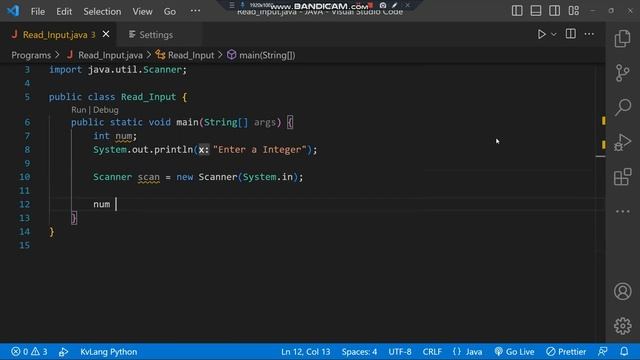
Task: Open the Go menu
Action: 170,11
